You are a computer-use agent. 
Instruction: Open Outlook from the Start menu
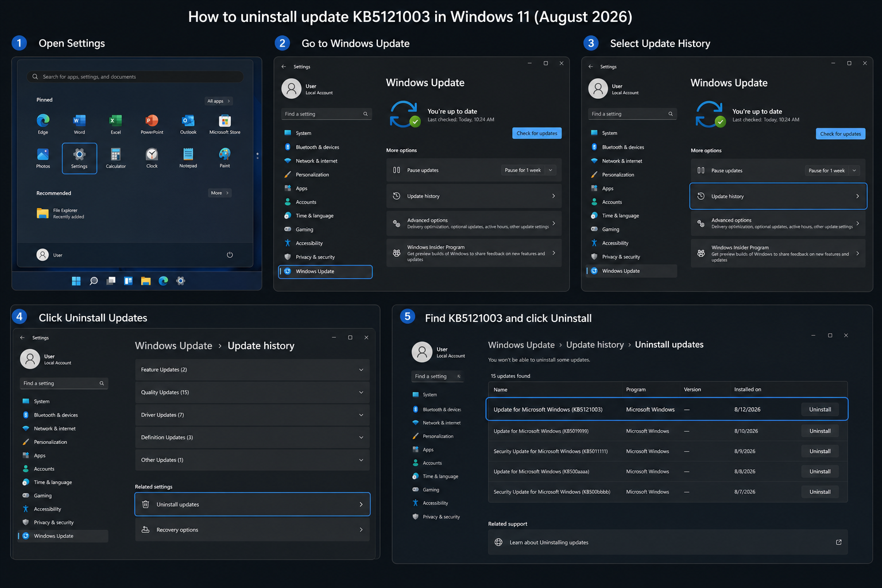click(188, 123)
